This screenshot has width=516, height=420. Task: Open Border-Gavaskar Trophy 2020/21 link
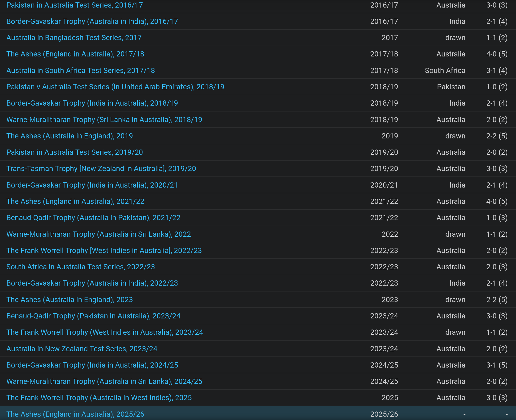pyautogui.click(x=92, y=185)
